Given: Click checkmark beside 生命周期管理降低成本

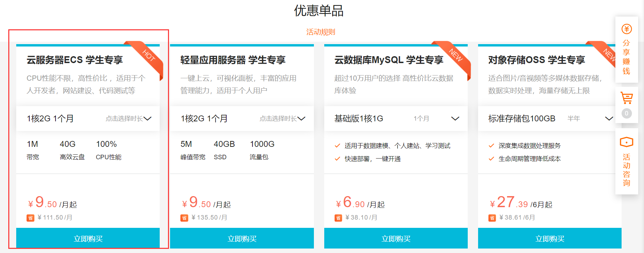Looking at the screenshot, I should [492, 159].
